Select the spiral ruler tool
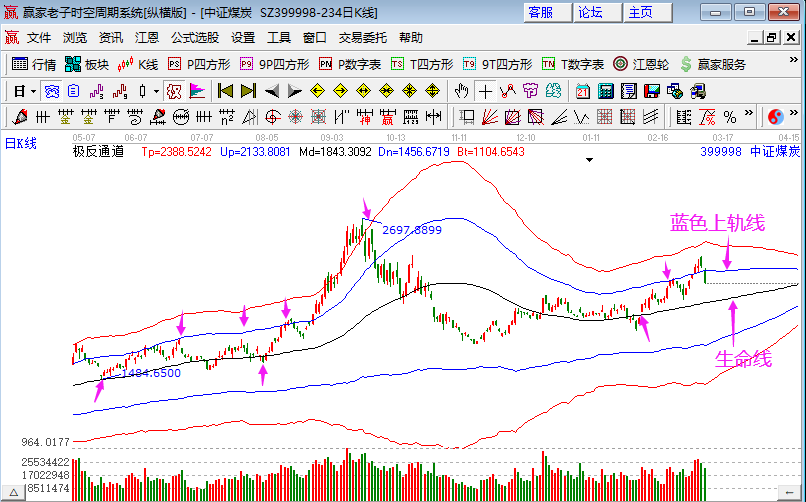The image size is (806, 502). pyautogui.click(x=135, y=117)
